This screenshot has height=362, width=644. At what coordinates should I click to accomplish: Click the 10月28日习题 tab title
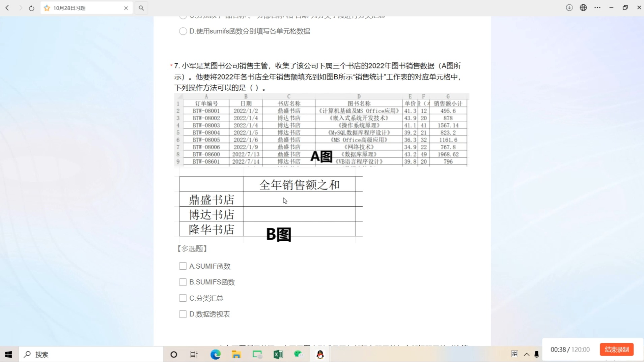pyautogui.click(x=69, y=8)
